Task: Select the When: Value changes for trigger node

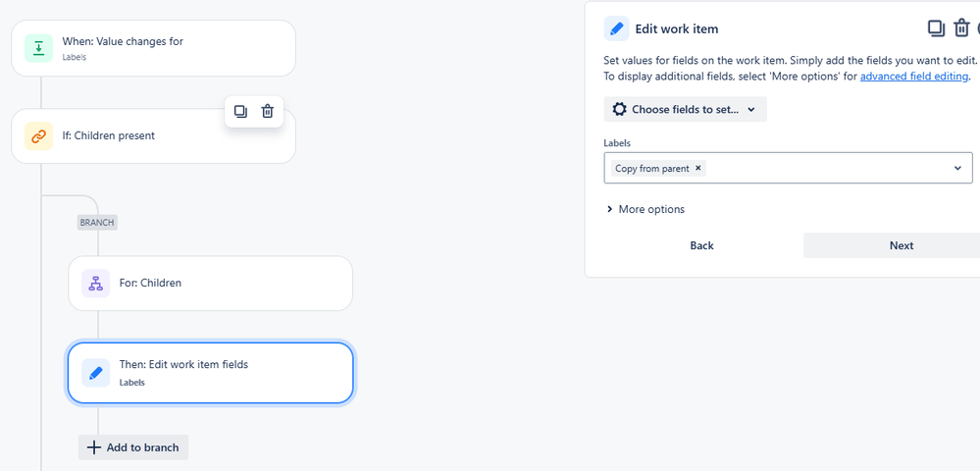Action: coord(153,48)
